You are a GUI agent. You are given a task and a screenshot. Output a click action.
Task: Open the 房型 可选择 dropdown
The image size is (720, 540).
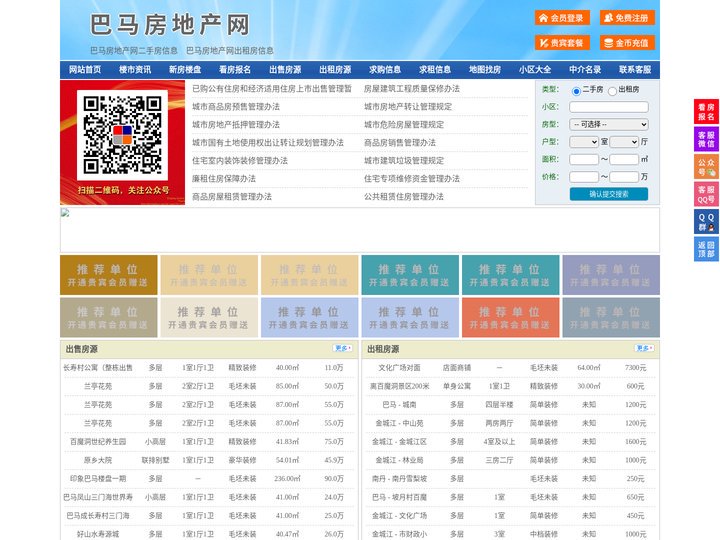pos(609,124)
